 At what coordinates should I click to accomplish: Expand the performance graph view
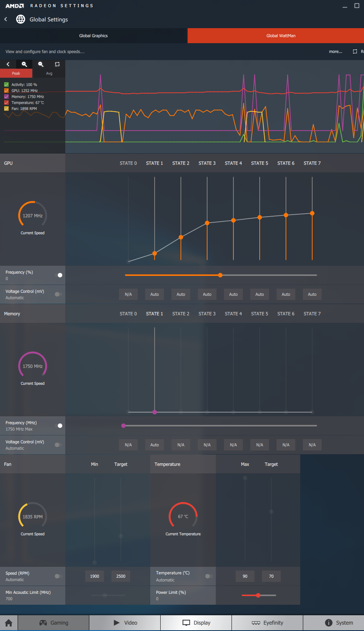(x=57, y=64)
